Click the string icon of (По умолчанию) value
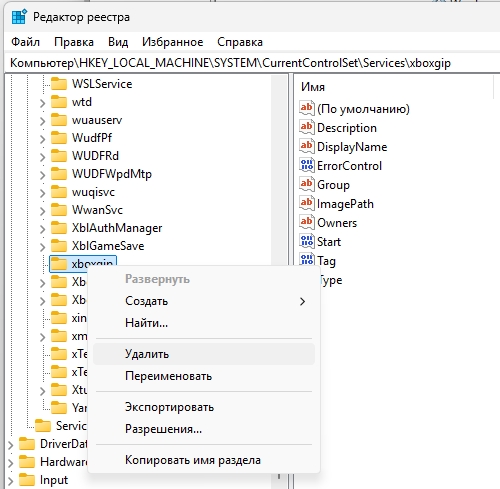The width and height of the screenshot is (500, 489). [x=307, y=108]
